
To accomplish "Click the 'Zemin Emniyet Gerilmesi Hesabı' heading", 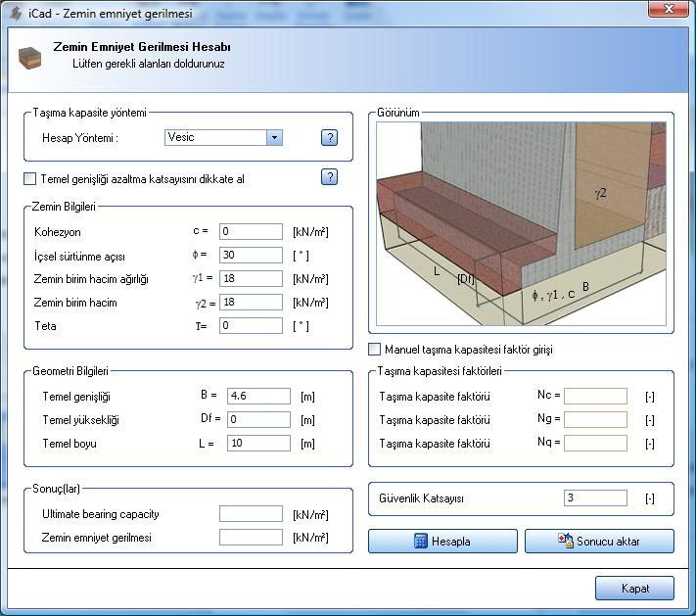I will click(142, 47).
